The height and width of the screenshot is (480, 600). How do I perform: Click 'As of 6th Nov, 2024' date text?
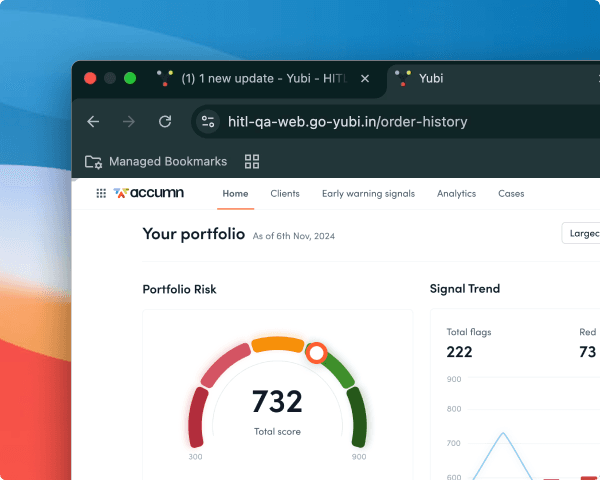point(294,236)
